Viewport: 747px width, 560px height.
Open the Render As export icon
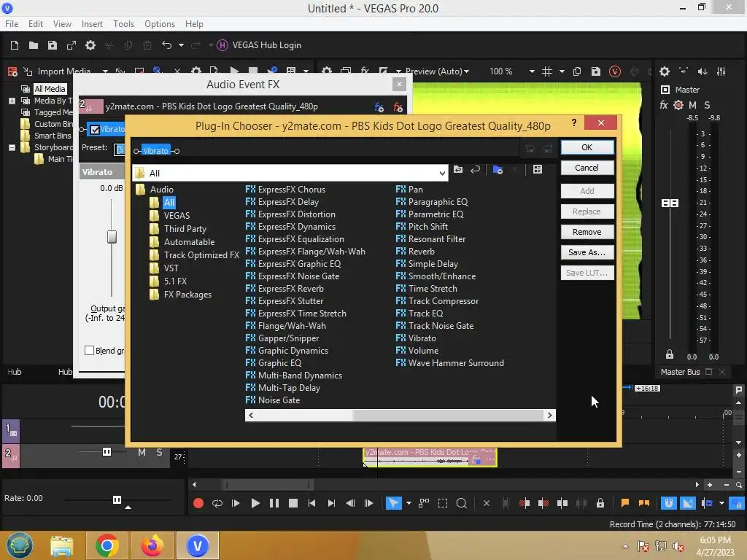pyautogui.click(x=71, y=45)
